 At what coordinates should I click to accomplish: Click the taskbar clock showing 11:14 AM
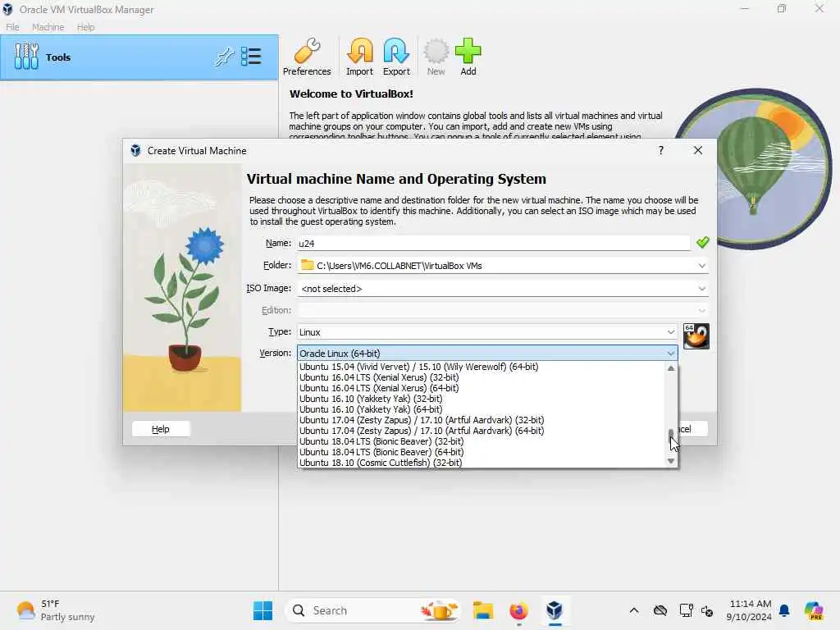749,610
